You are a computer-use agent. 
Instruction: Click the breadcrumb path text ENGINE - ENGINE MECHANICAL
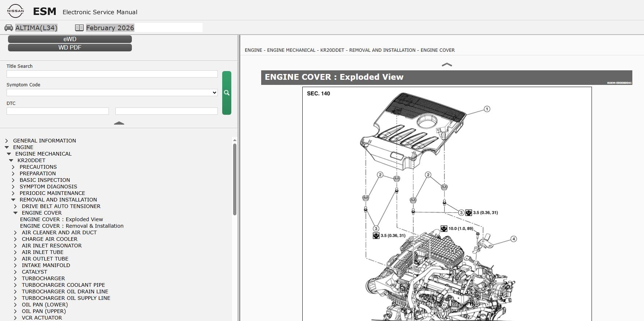pos(280,50)
